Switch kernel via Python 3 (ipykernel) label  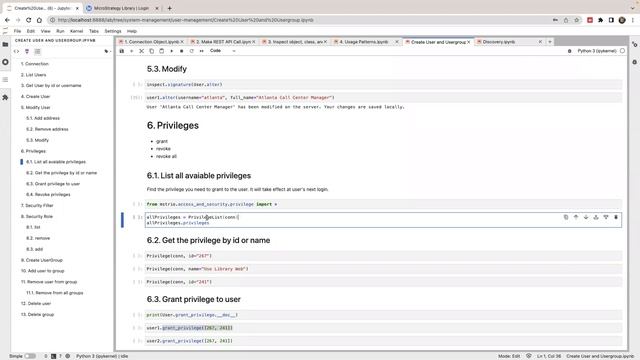[596, 51]
